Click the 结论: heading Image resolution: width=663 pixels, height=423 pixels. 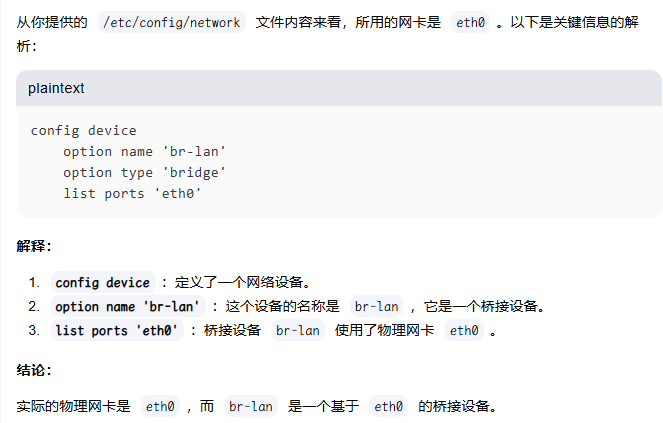click(34, 370)
